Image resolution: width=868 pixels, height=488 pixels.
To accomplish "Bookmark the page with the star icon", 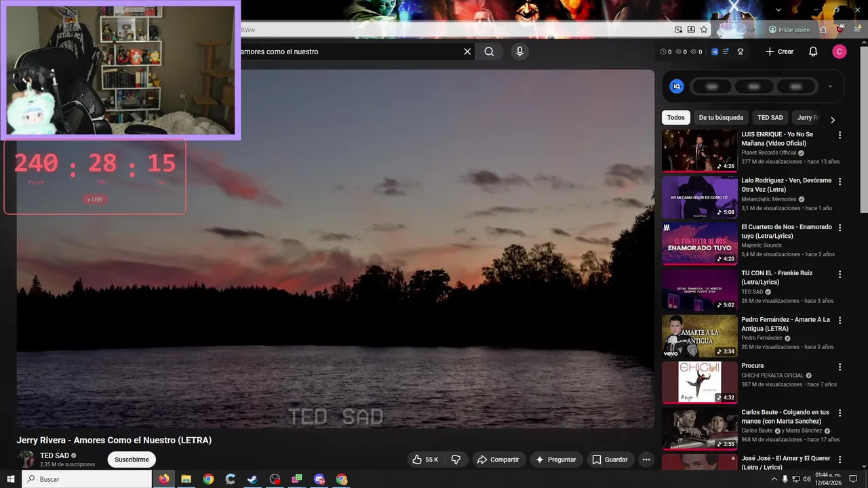I will (704, 30).
